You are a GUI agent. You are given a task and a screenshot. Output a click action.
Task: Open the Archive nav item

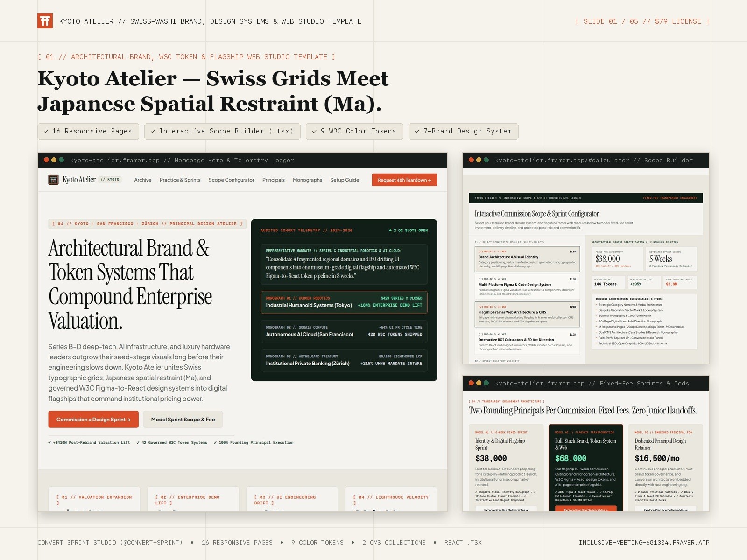pyautogui.click(x=143, y=180)
